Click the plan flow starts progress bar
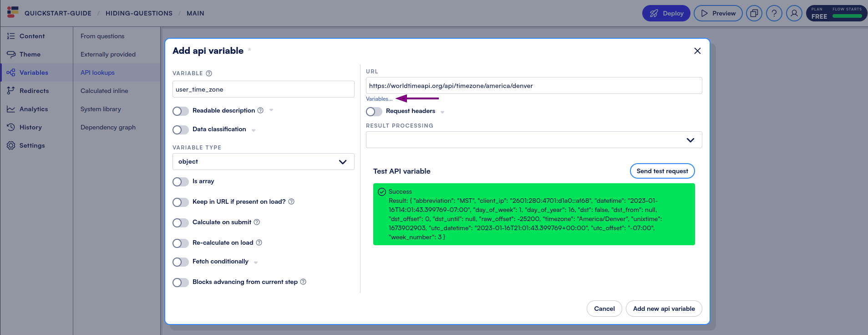This screenshot has height=335, width=868. point(847,16)
